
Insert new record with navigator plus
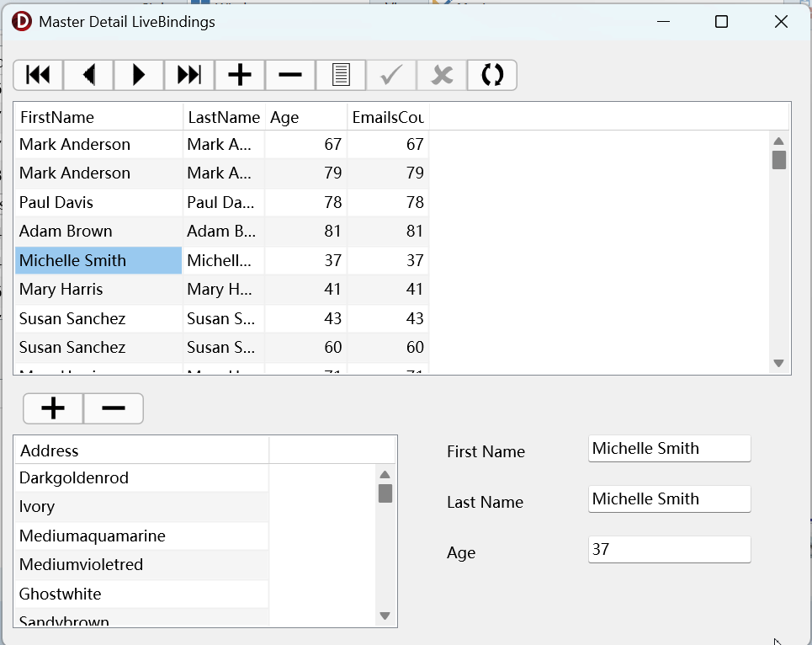pos(240,75)
